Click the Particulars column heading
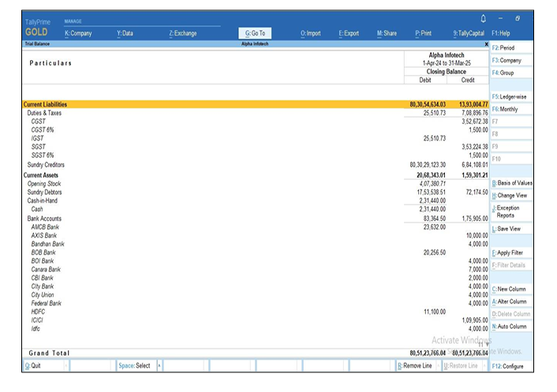Viewport: 557px width, 392px height. point(50,63)
